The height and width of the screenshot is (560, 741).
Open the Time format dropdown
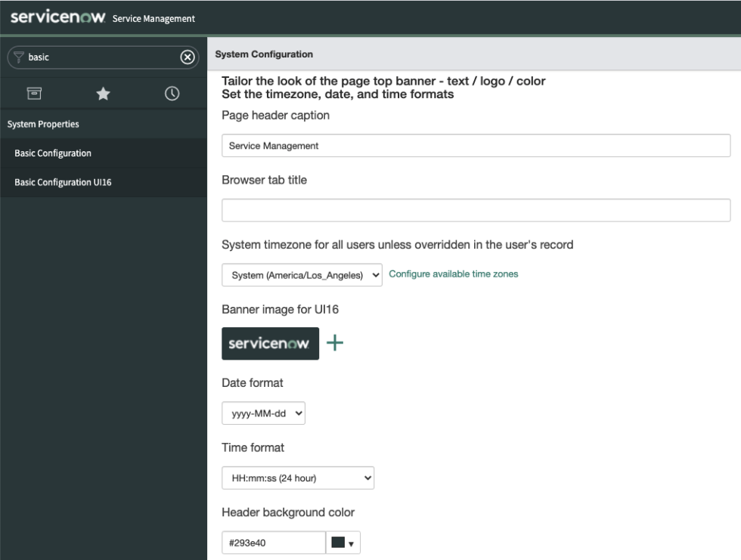[x=299, y=479]
